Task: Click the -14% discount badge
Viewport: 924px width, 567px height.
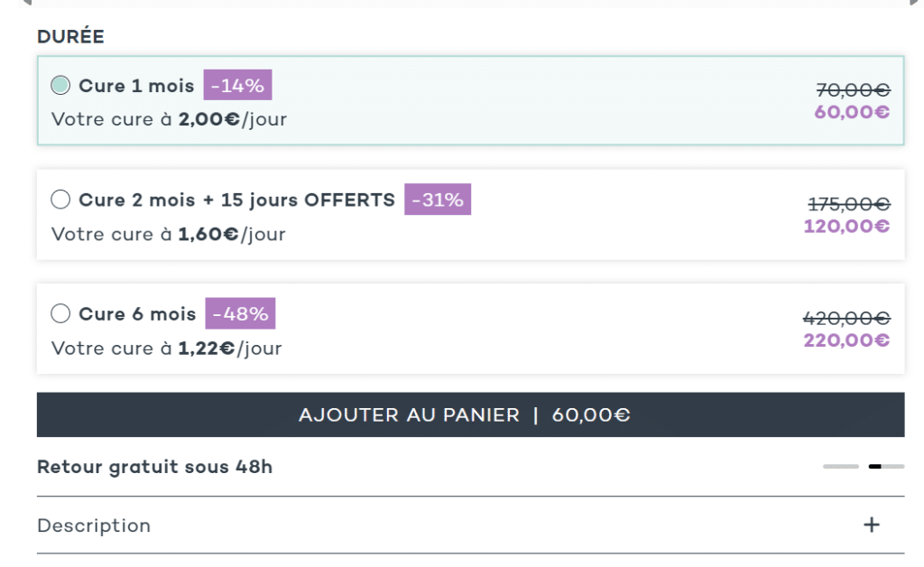Action: [237, 86]
